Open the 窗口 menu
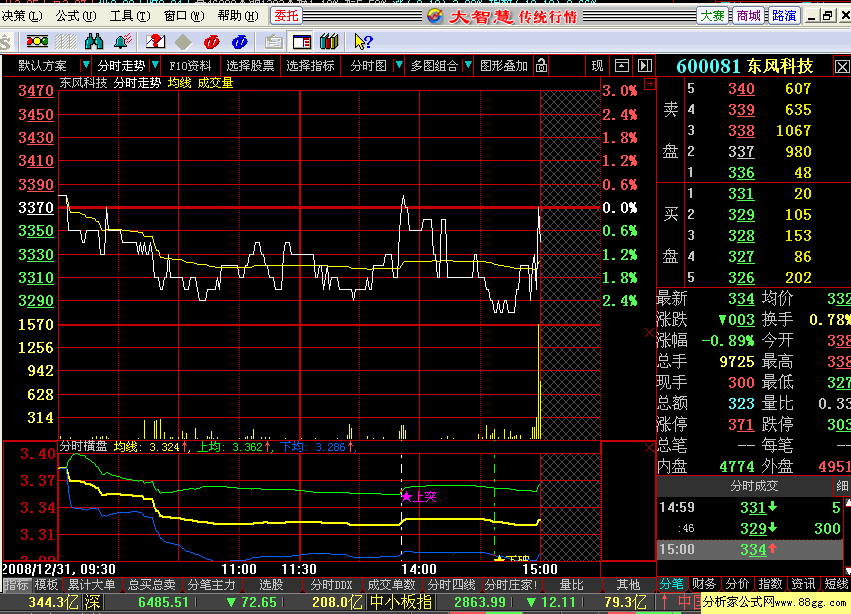851x614 pixels. coord(184,16)
